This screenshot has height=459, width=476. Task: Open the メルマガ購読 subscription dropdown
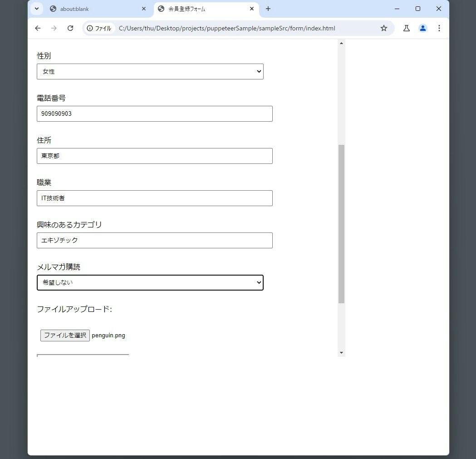pyautogui.click(x=150, y=282)
